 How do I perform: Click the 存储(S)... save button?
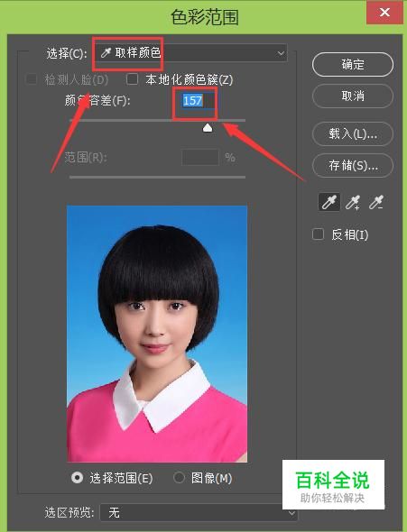click(x=353, y=166)
